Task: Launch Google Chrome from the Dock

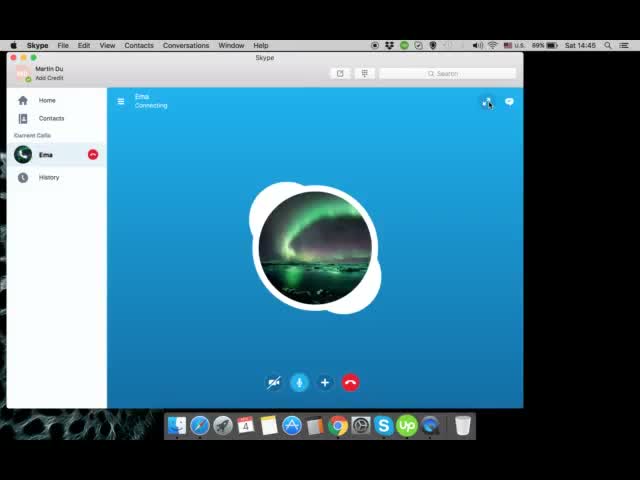Action: pos(338,426)
